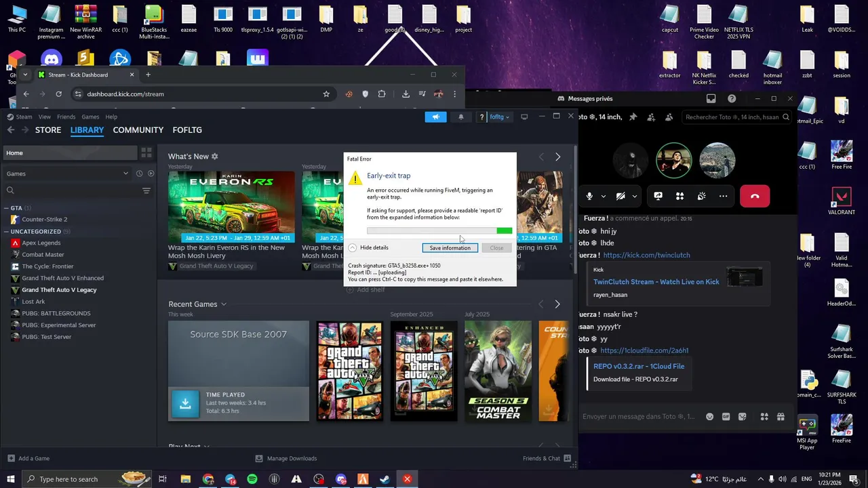Open GIF picker in Discord

(726, 416)
